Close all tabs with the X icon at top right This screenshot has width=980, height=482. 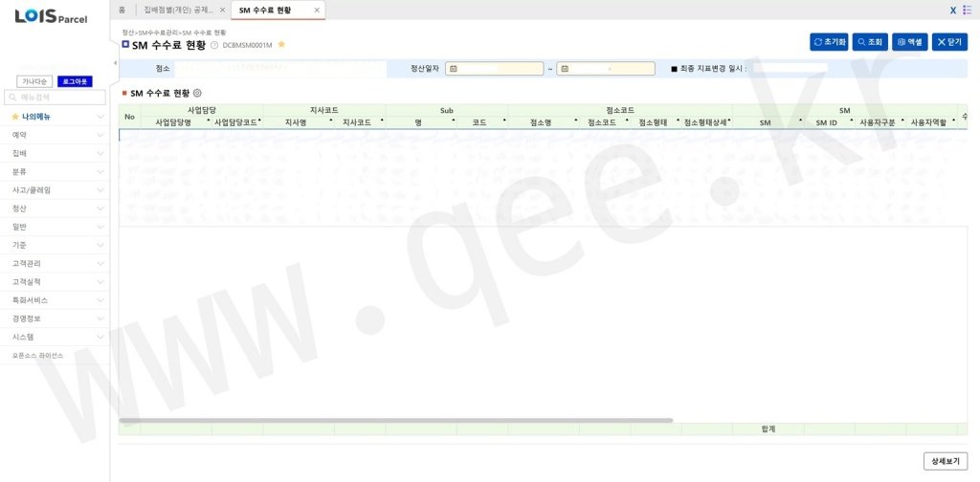[x=953, y=10]
